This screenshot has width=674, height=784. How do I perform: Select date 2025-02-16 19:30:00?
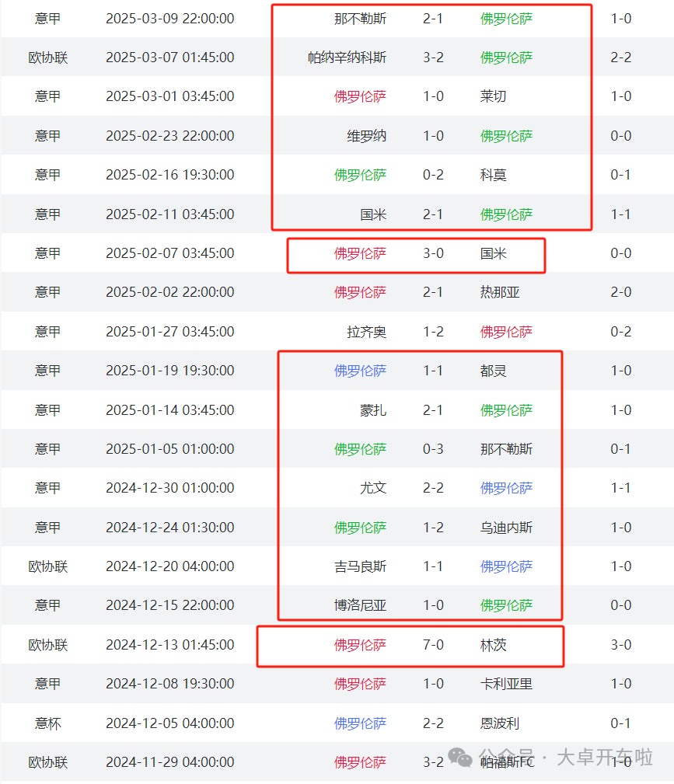[170, 175]
